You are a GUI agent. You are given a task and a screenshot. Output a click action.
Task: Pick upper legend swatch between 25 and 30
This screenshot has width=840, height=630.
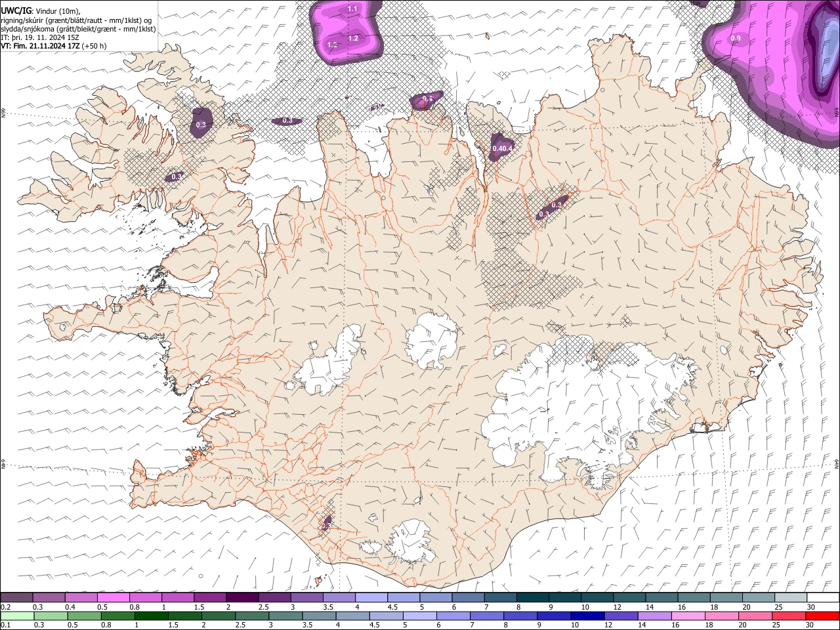790,597
